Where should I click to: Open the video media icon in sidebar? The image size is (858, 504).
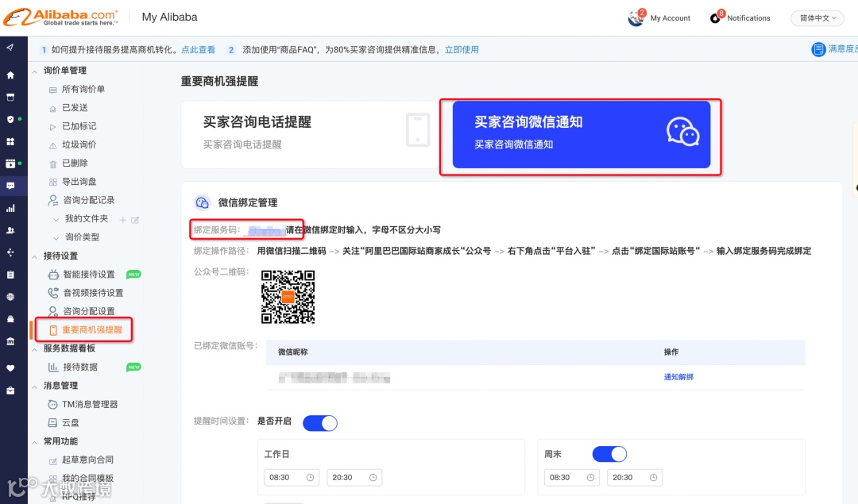pyautogui.click(x=10, y=164)
